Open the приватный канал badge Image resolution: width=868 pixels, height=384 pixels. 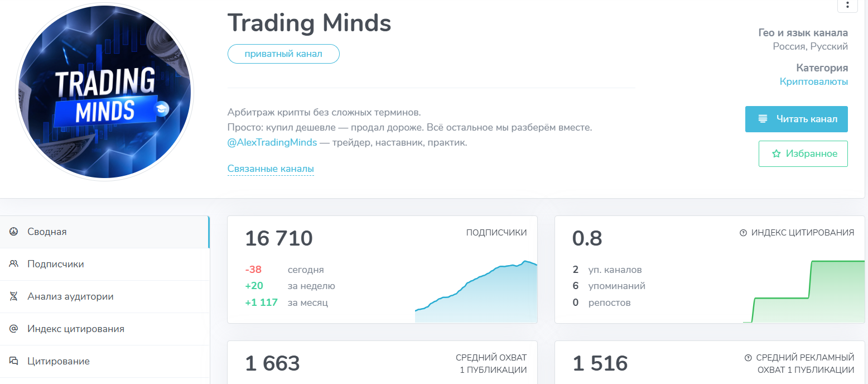point(283,54)
